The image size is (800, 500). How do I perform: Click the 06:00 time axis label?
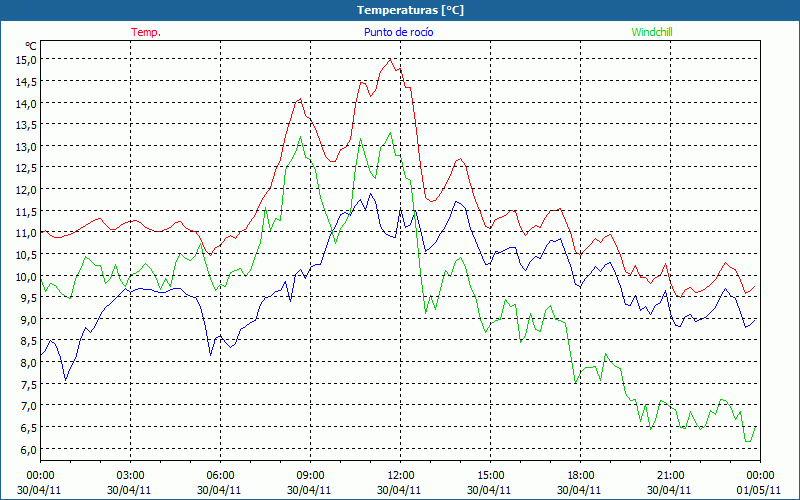[220, 476]
